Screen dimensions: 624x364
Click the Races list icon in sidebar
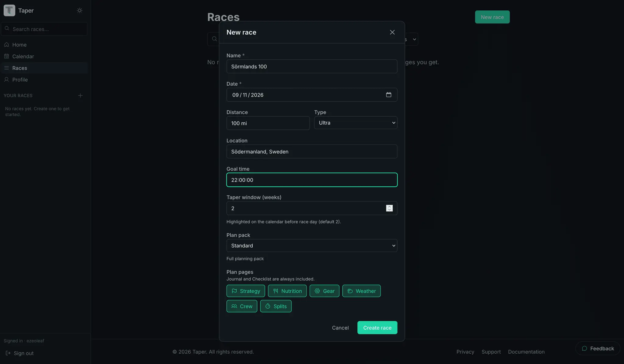(x=7, y=68)
